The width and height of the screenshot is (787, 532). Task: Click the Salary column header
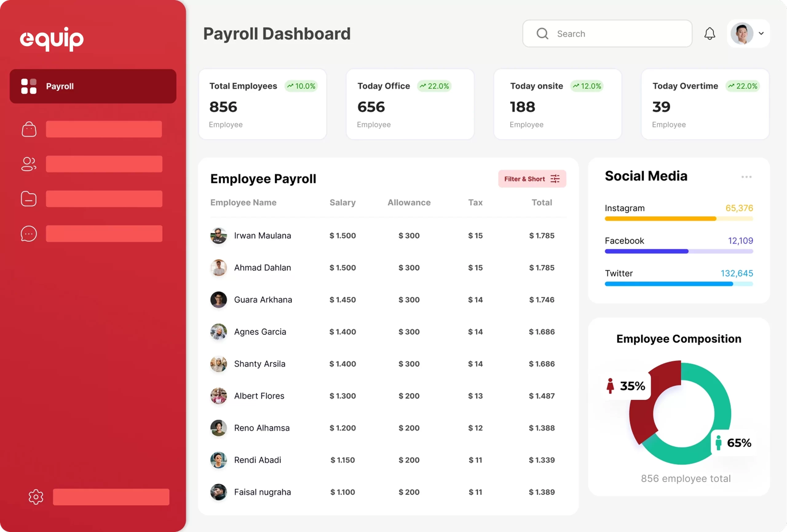tap(342, 203)
